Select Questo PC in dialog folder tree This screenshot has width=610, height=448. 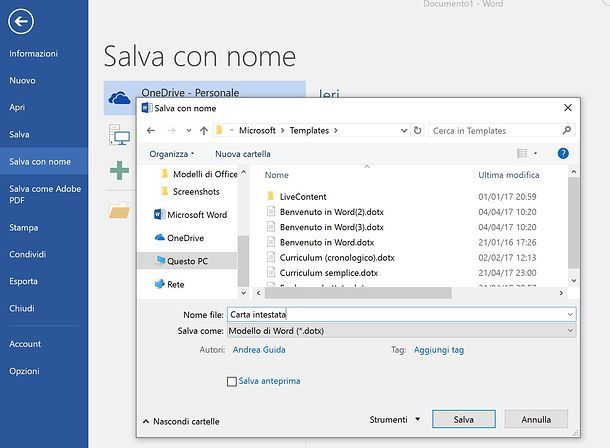[x=187, y=261]
